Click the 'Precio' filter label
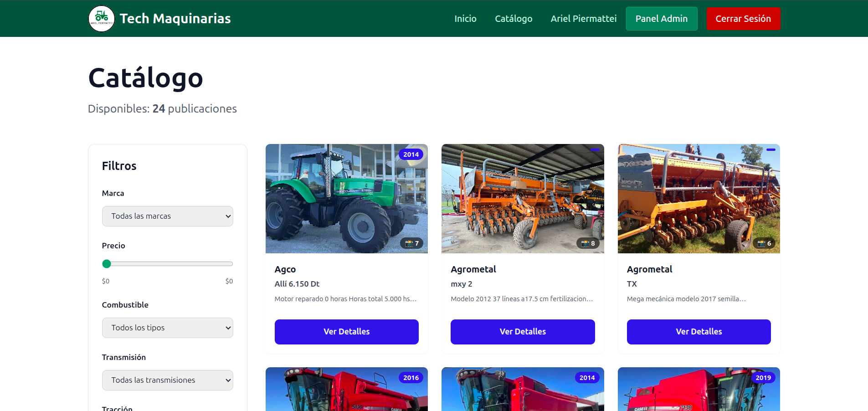Screen dimensions: 868x411 click(113, 246)
